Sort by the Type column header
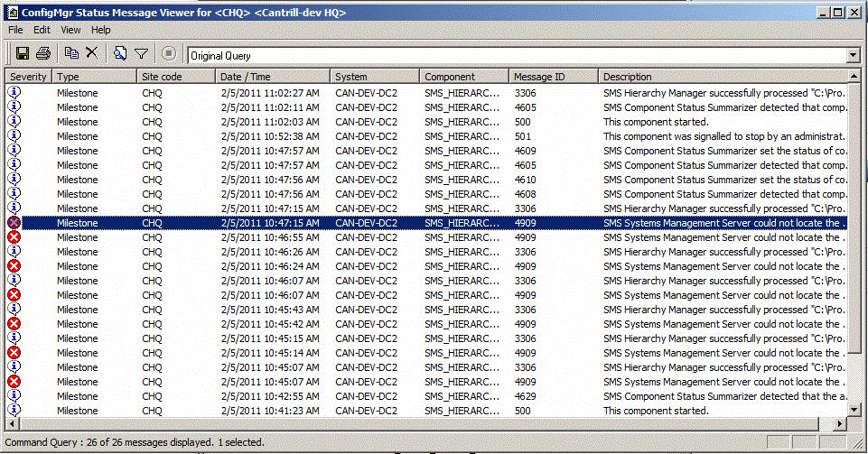 [94, 77]
